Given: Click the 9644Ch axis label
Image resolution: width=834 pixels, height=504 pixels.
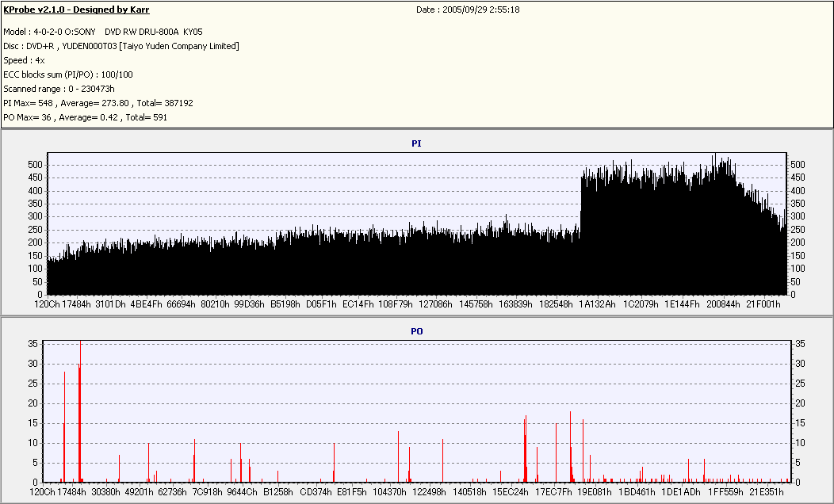Looking at the screenshot, I should (242, 492).
